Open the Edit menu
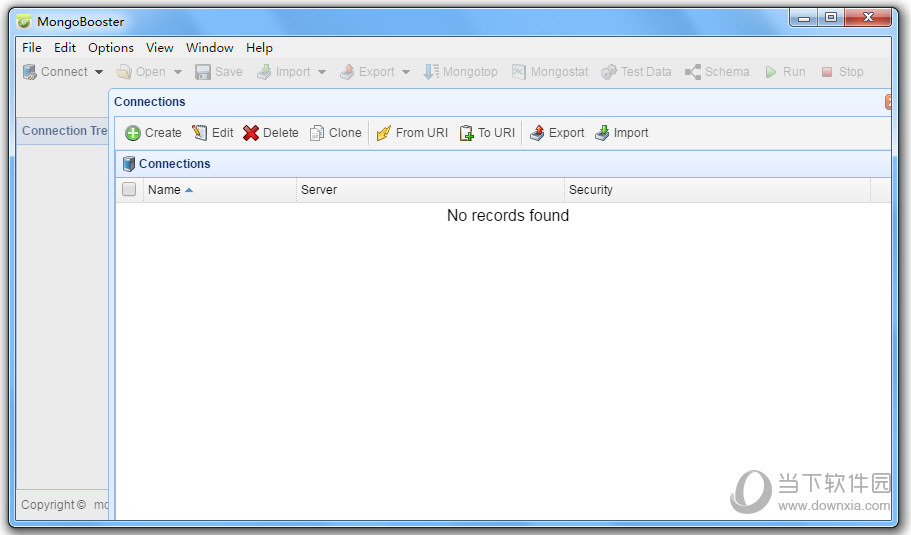Viewport: 911px width, 535px height. click(x=65, y=48)
